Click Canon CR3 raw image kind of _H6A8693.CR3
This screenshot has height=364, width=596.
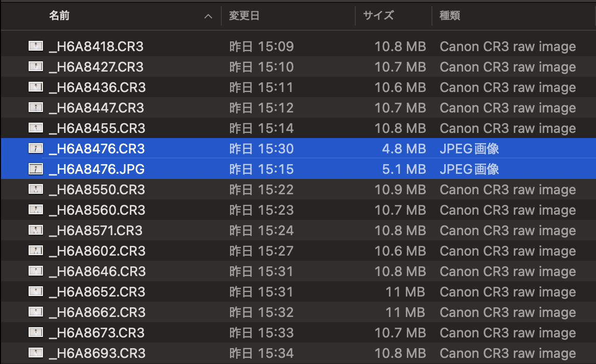pyautogui.click(x=508, y=353)
